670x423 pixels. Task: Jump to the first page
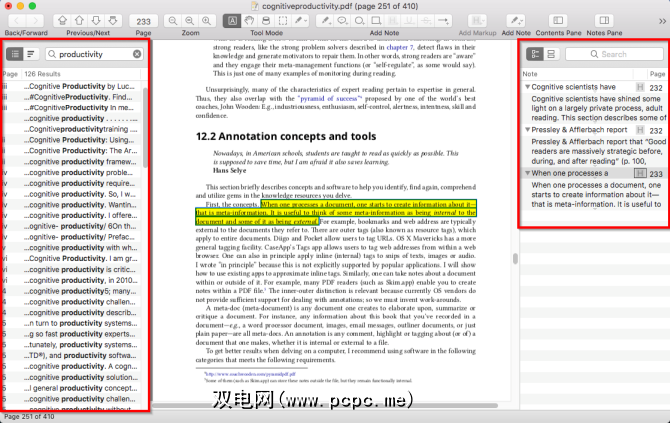[62, 21]
